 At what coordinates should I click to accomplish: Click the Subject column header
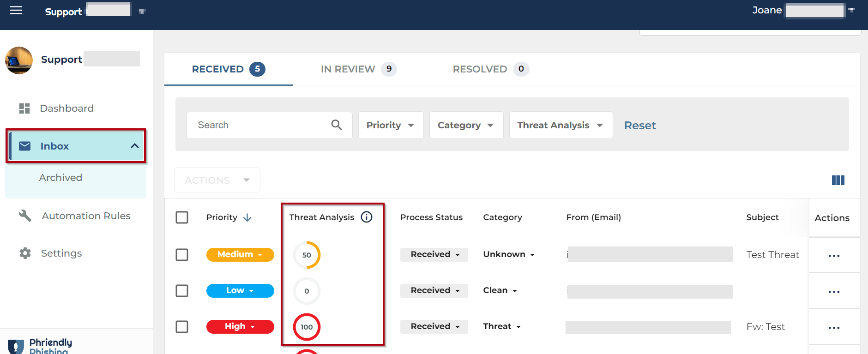(762, 217)
